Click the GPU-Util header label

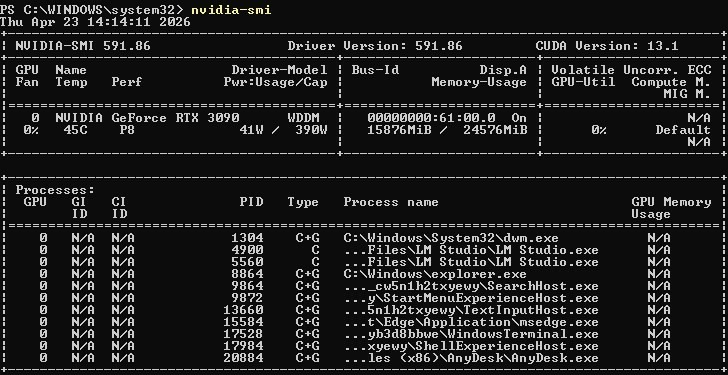tap(583, 82)
